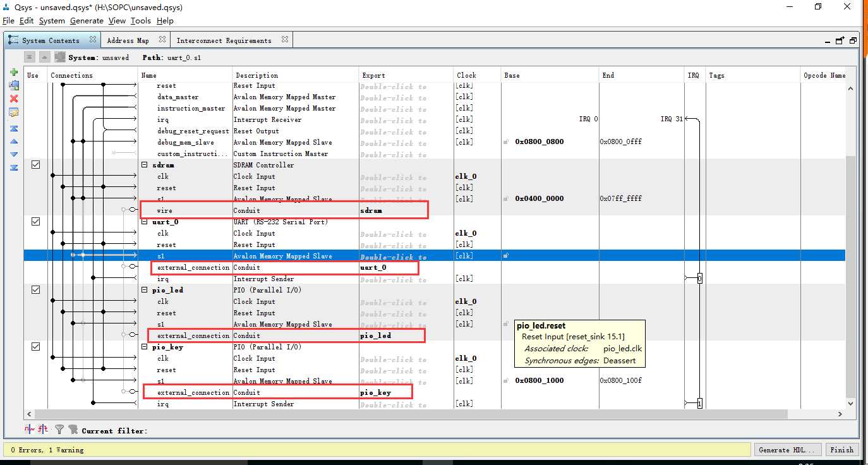Open the File menu
The height and width of the screenshot is (465, 868).
[8, 21]
